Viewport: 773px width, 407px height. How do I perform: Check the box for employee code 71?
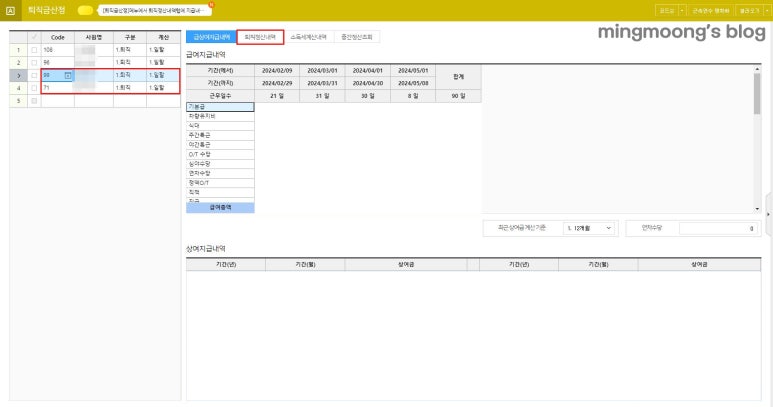pyautogui.click(x=34, y=88)
